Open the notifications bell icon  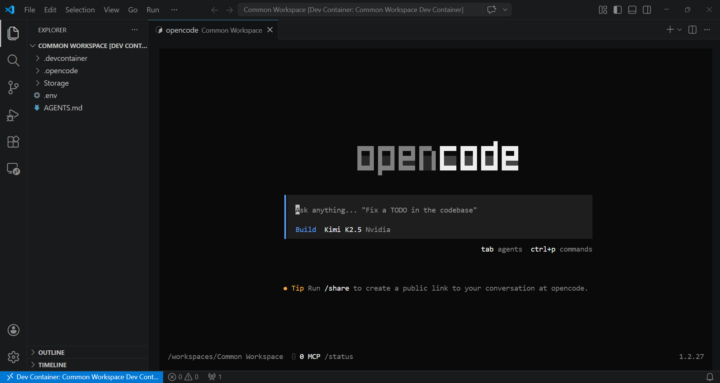710,377
